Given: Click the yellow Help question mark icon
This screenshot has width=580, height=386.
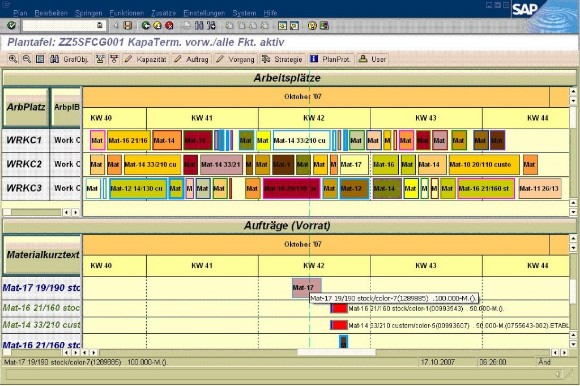Looking at the screenshot, I should 313,26.
